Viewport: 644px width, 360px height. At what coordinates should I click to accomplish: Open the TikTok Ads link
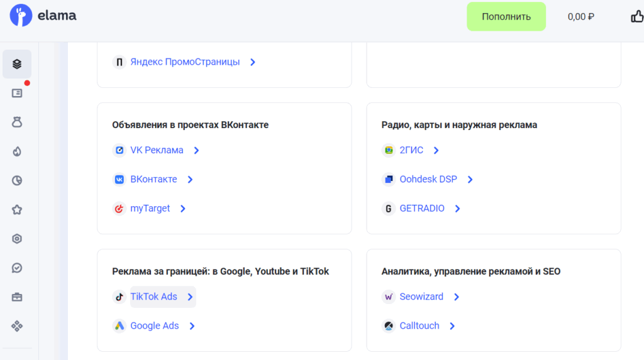pos(153,297)
